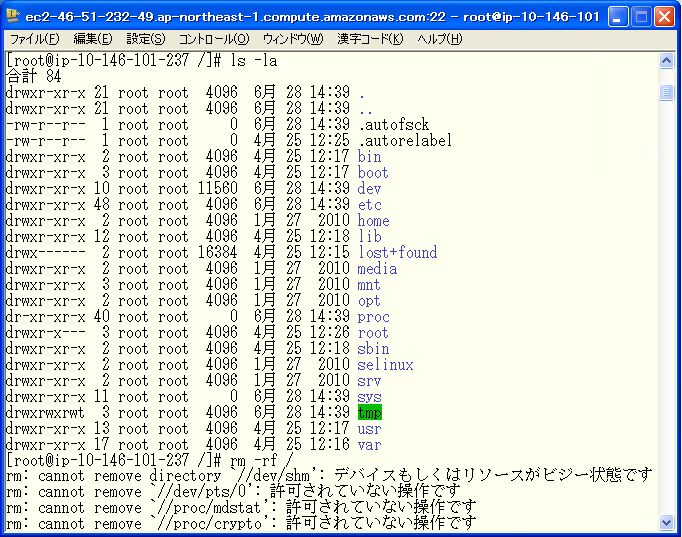
Task: Click the srv directory name
Action: [x=370, y=381]
